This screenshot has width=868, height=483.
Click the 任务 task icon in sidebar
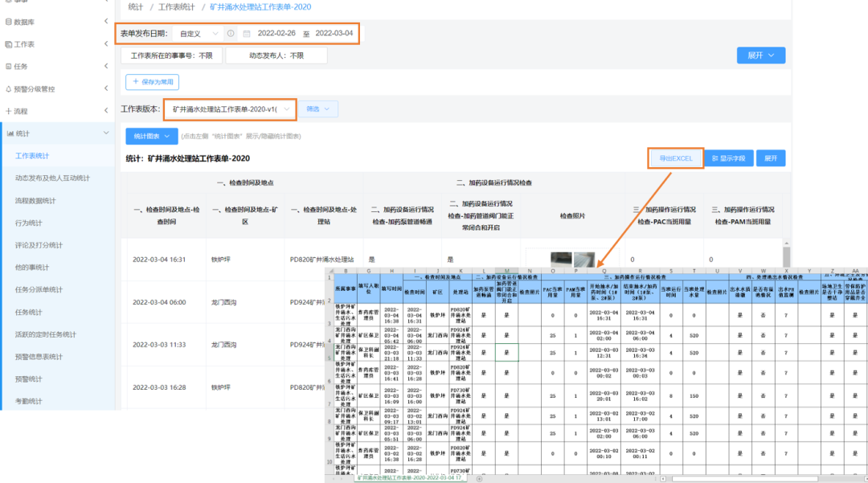(9, 67)
